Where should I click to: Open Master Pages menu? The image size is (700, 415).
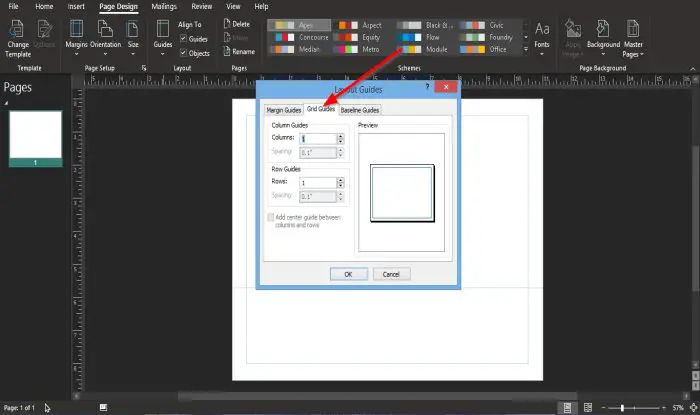[633, 39]
